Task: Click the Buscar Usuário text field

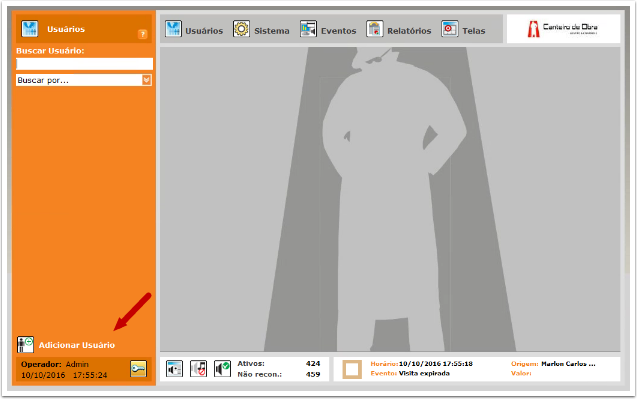Action: [84, 64]
